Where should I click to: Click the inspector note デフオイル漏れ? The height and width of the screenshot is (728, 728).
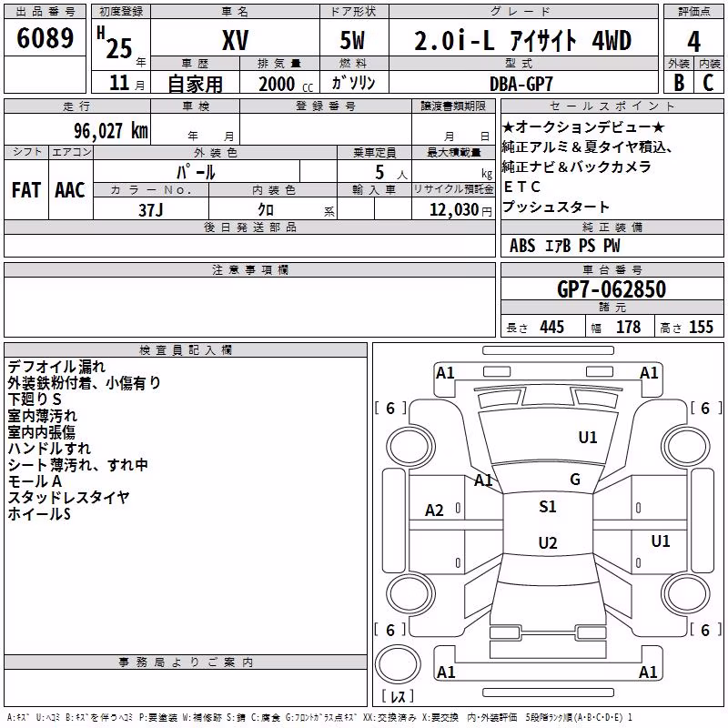(56, 367)
